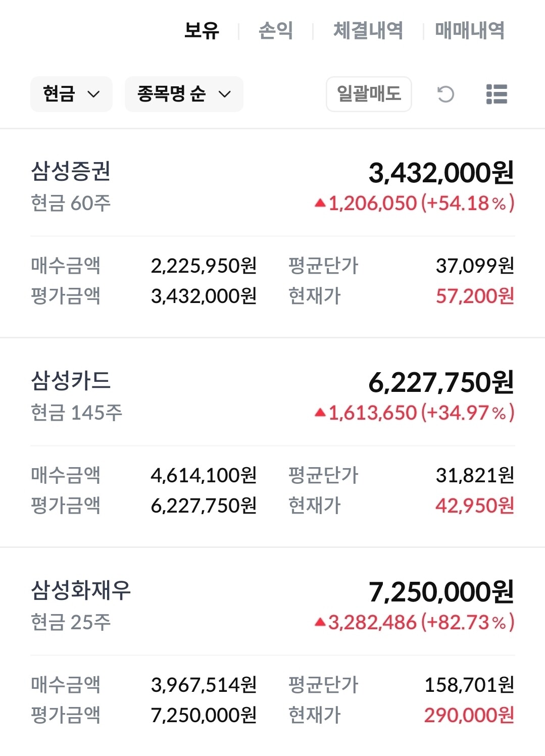
Task: Expand the 종목명 순 sort dropdown
Action: (184, 94)
